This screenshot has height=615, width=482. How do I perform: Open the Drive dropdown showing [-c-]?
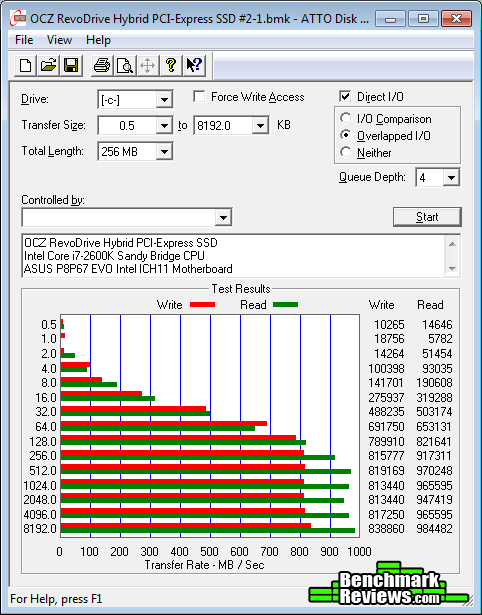coord(165,100)
